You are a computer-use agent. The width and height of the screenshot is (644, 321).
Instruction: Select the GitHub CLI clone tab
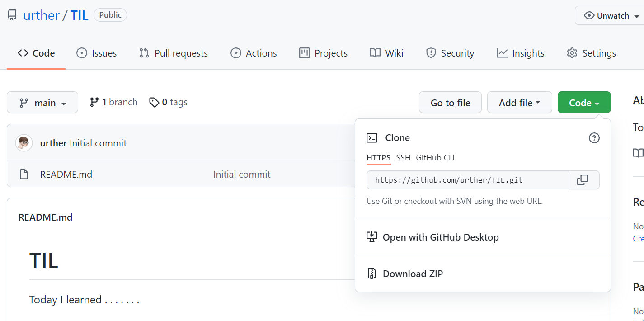pyautogui.click(x=435, y=158)
